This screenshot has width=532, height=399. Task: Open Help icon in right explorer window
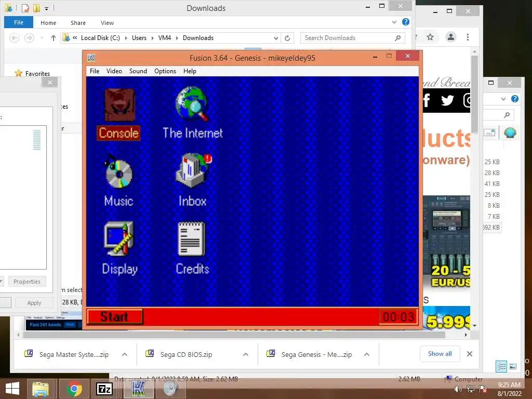point(515,99)
